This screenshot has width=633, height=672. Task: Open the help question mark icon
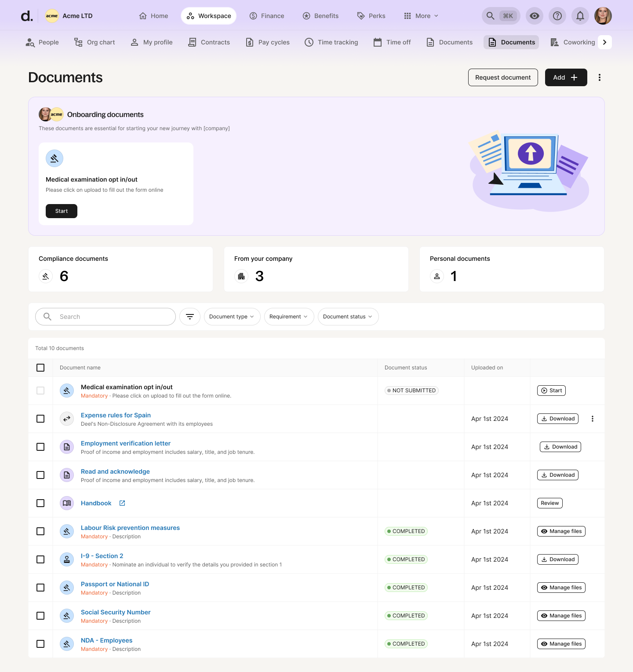click(557, 16)
